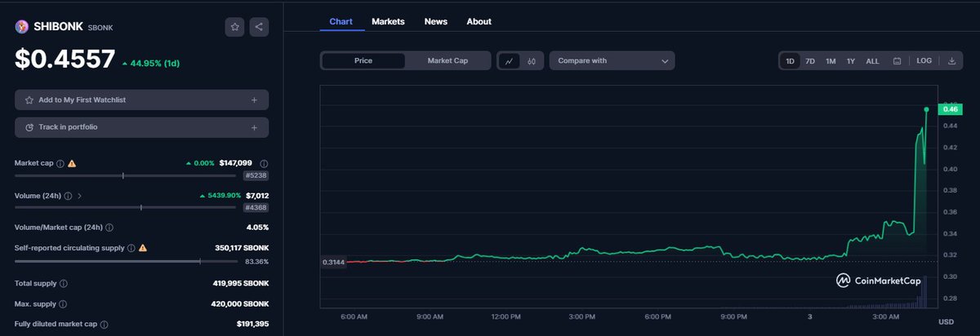Select ALL time range
The height and width of the screenshot is (336, 980).
point(872,60)
